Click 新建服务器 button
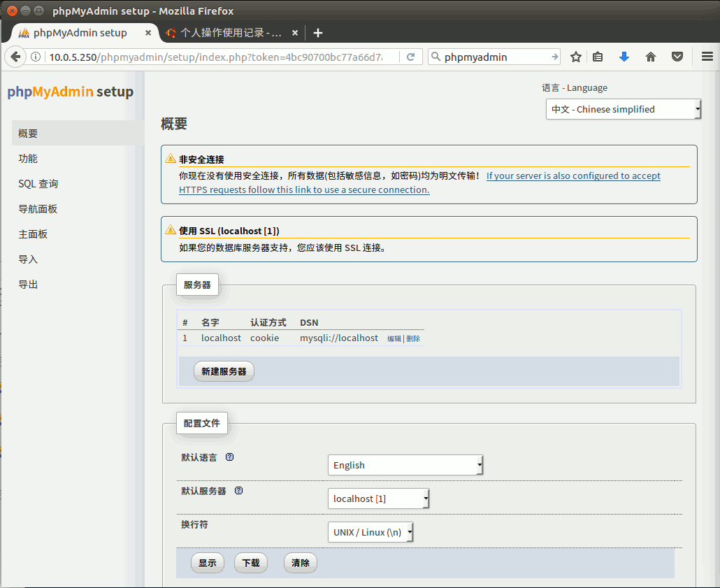 tap(224, 371)
